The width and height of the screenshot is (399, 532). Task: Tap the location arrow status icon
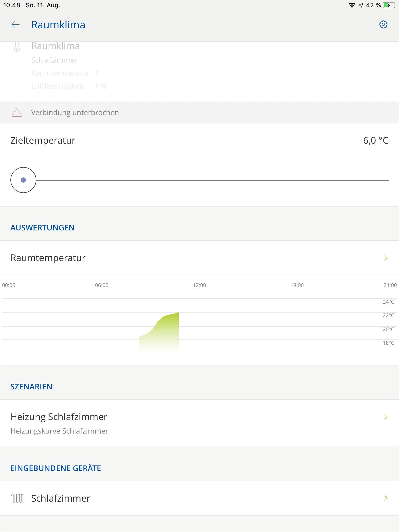coord(361,5)
